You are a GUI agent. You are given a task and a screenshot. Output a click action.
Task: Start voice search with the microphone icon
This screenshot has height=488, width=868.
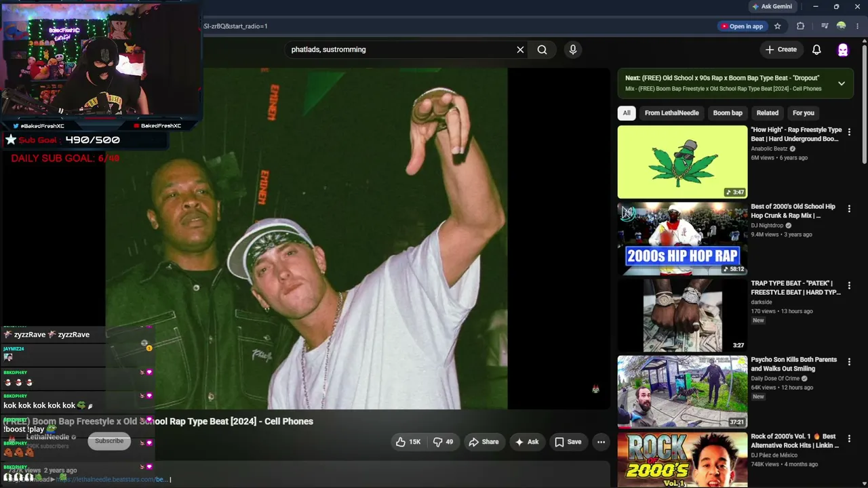pos(573,49)
